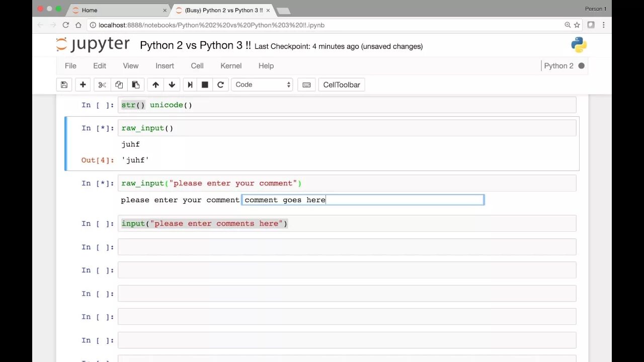Viewport: 644px width, 362px height.
Task: Focus the comment input text box
Action: pyautogui.click(x=363, y=200)
